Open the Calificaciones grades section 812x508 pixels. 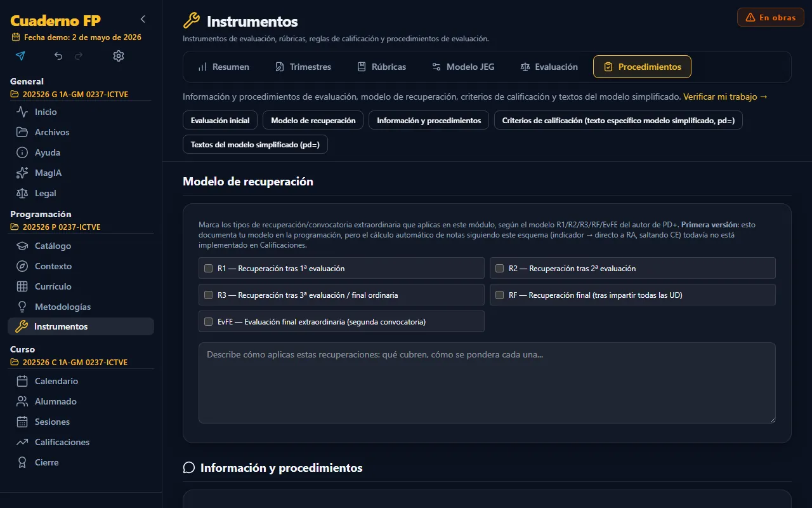click(81, 442)
